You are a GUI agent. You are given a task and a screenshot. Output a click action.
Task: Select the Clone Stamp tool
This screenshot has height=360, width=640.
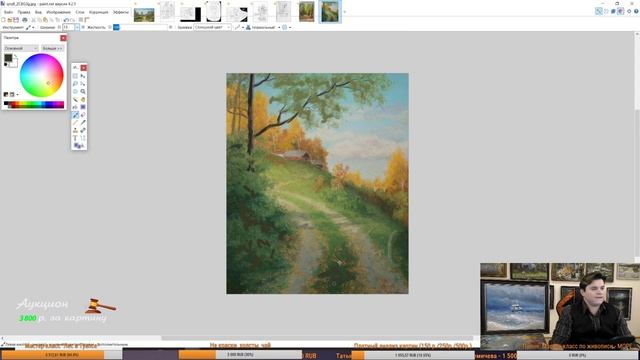(x=75, y=130)
